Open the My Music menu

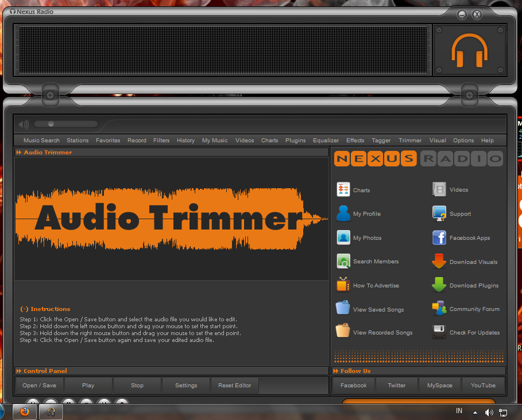click(x=215, y=141)
